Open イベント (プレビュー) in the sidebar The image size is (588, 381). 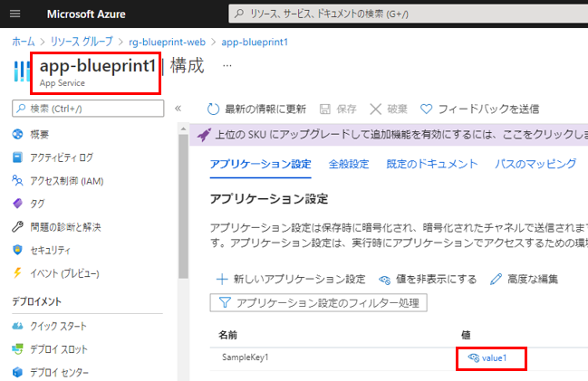pyautogui.click(x=64, y=273)
